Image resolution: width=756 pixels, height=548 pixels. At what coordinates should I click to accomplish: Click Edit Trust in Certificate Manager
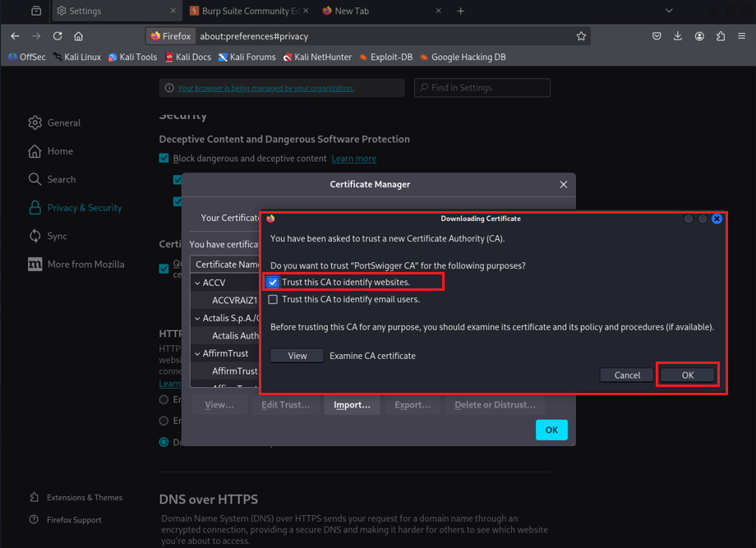285,405
